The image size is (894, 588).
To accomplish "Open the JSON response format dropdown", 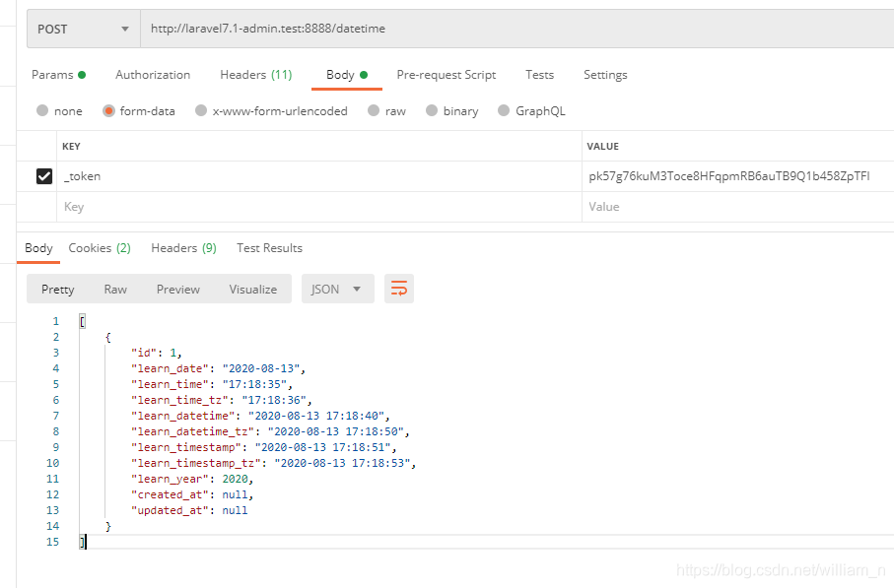I will pyautogui.click(x=339, y=289).
